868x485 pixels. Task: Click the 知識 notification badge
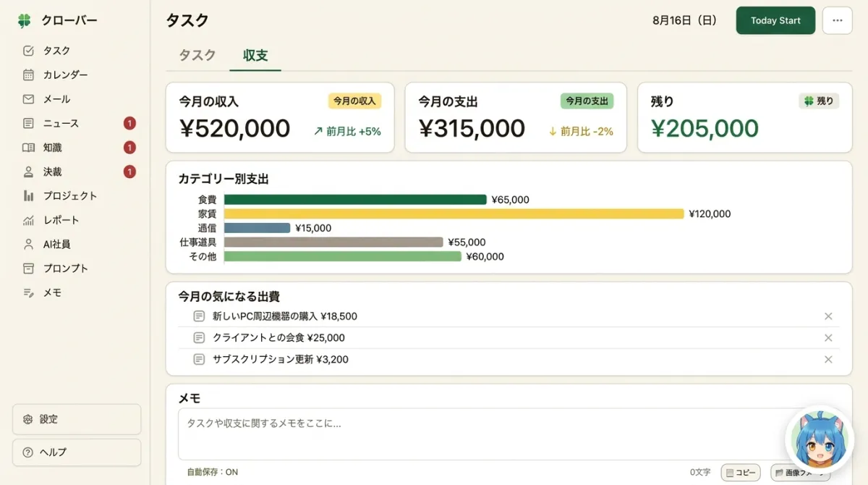coord(129,148)
